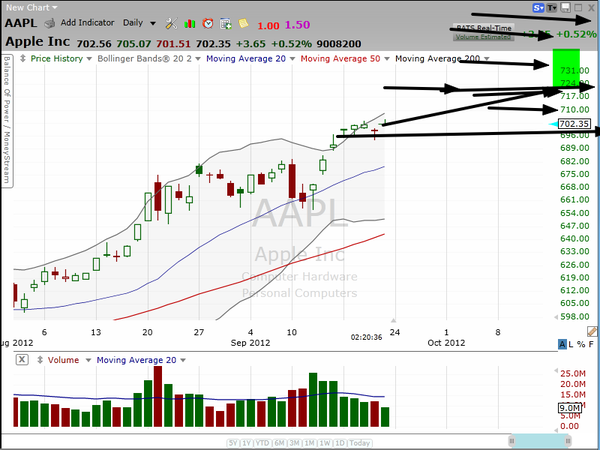The height and width of the screenshot is (450, 600).
Task: Click the Volume Estimated link
Action: 483,37
